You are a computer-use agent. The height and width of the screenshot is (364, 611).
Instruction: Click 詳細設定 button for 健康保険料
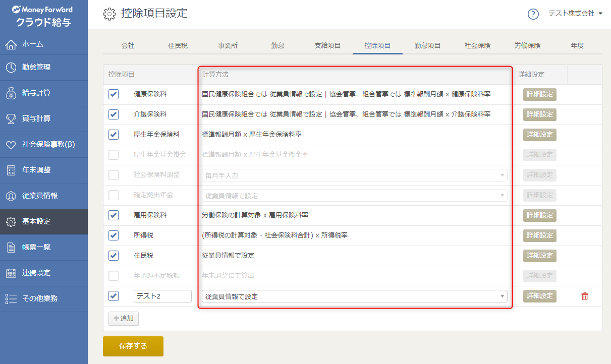point(539,94)
